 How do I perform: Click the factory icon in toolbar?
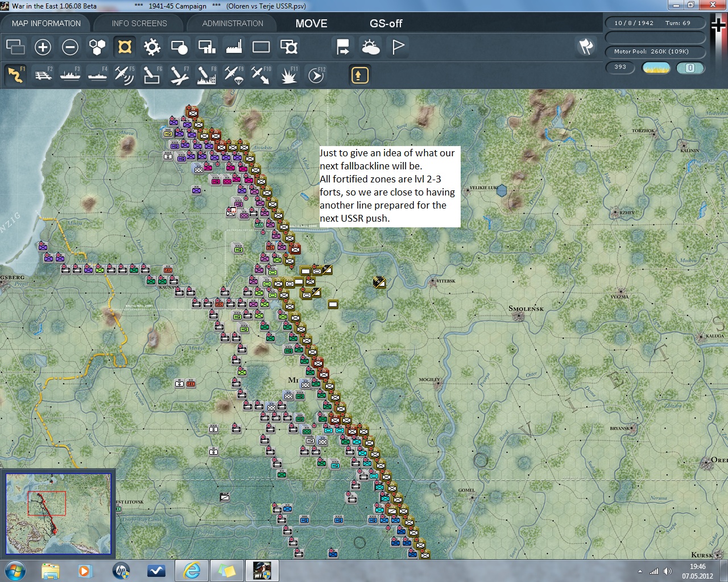[234, 47]
